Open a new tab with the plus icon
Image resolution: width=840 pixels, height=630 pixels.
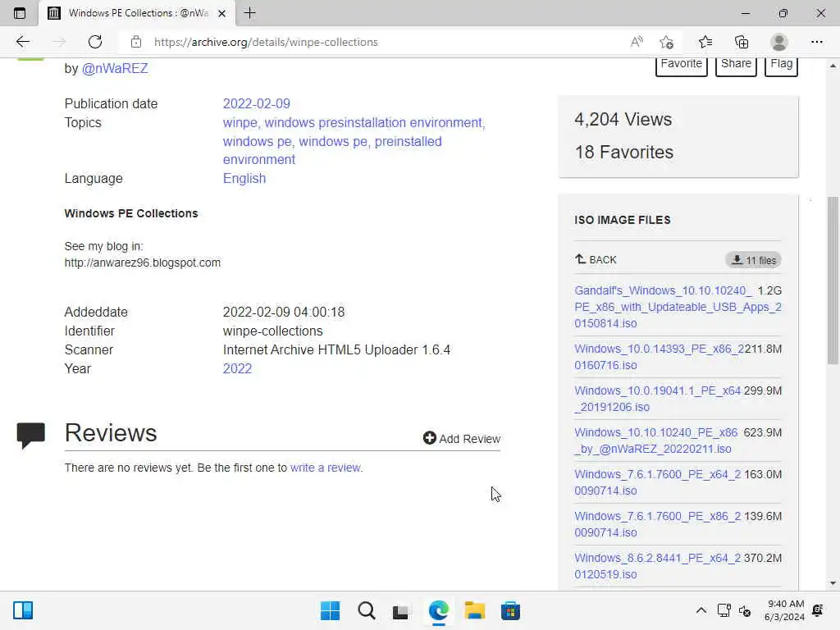[249, 13]
